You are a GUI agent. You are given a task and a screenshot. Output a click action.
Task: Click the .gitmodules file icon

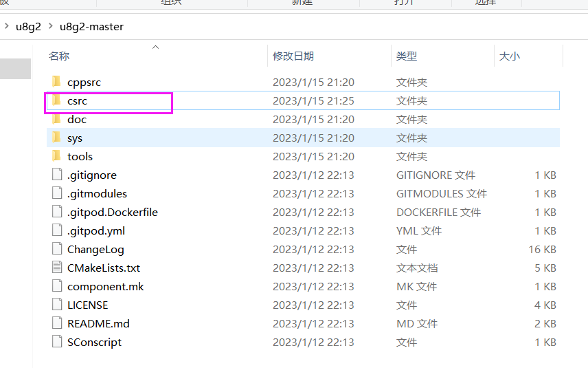[x=57, y=193]
